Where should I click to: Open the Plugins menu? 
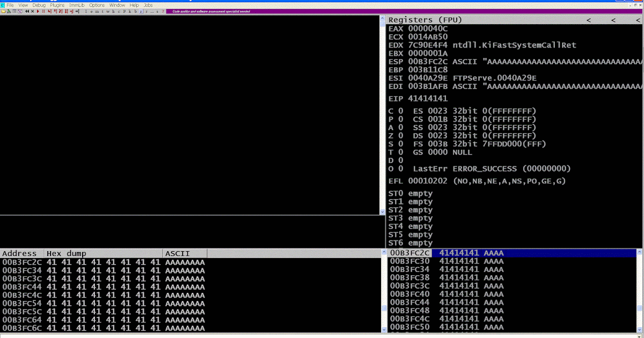click(x=57, y=5)
